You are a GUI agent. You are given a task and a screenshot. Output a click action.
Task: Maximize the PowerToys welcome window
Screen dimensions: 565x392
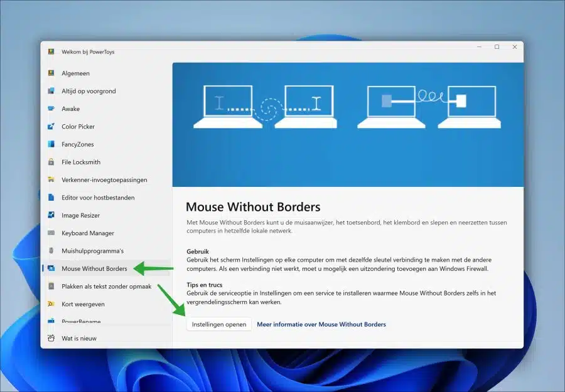(497, 47)
